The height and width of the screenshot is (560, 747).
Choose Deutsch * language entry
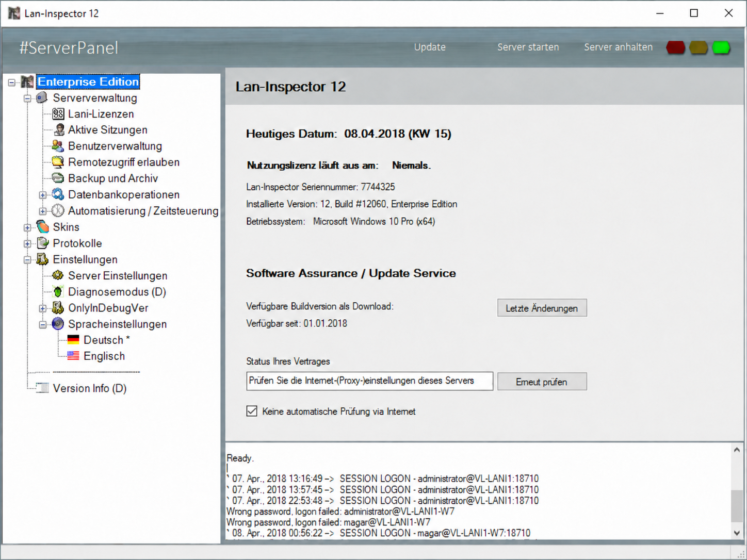107,340
